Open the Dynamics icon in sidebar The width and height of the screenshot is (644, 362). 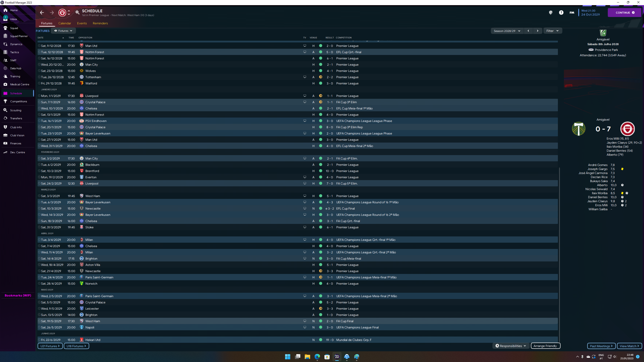pyautogui.click(x=5, y=44)
